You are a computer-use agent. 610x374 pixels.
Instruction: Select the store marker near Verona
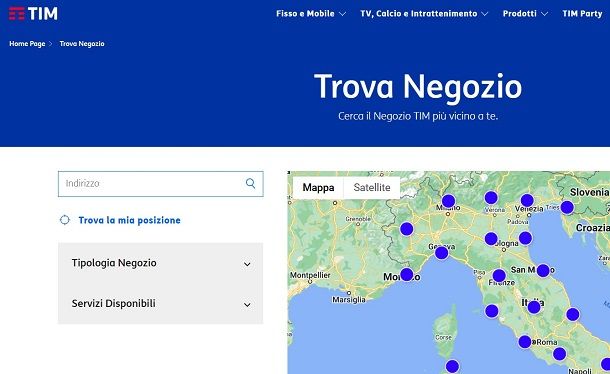coord(491,198)
